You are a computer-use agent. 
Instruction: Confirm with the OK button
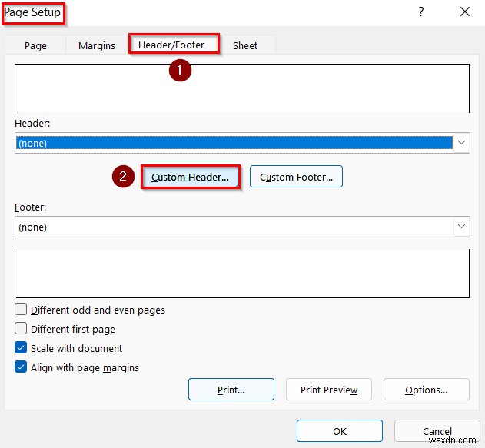[x=339, y=430]
